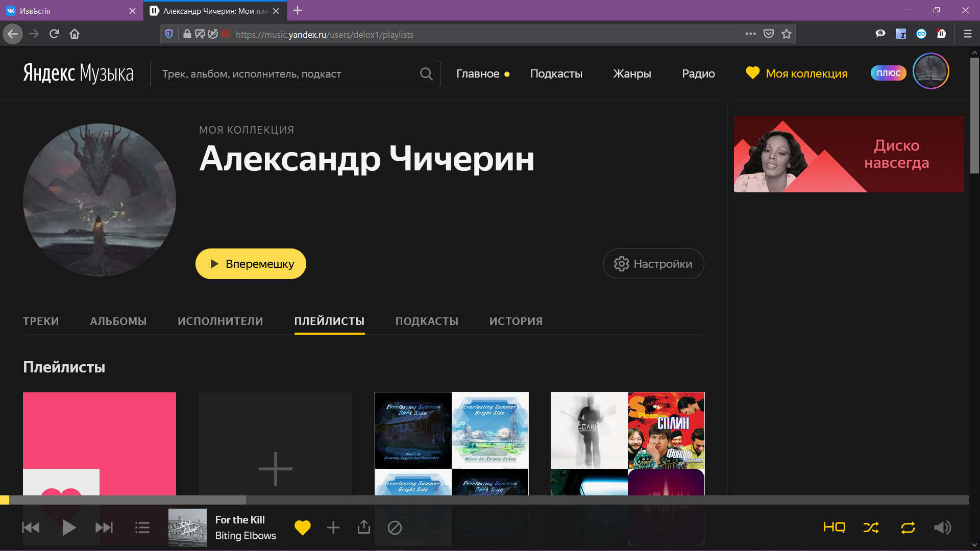Go to Подкасты in top navigation
This screenshot has height=551, width=980.
(556, 74)
